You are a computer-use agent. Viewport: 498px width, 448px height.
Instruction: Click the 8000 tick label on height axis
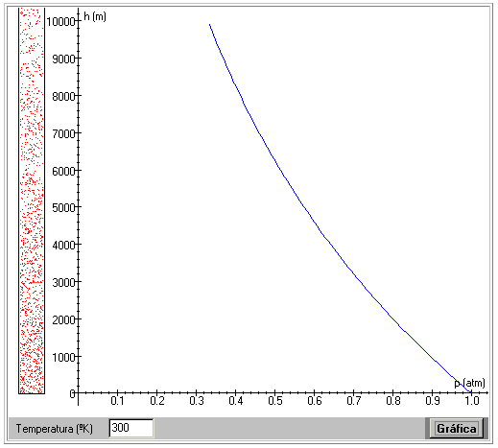pos(63,96)
